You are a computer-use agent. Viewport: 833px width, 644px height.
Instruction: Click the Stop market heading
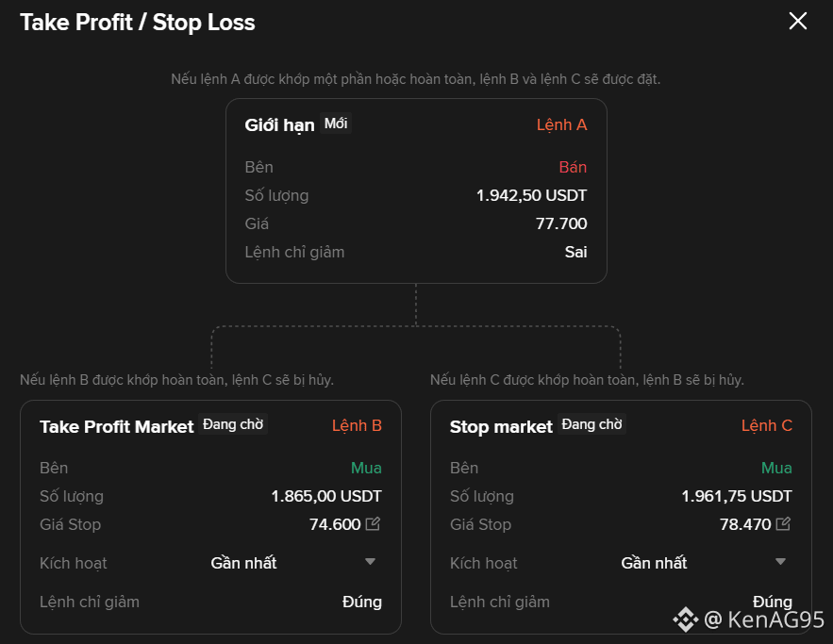click(x=501, y=427)
